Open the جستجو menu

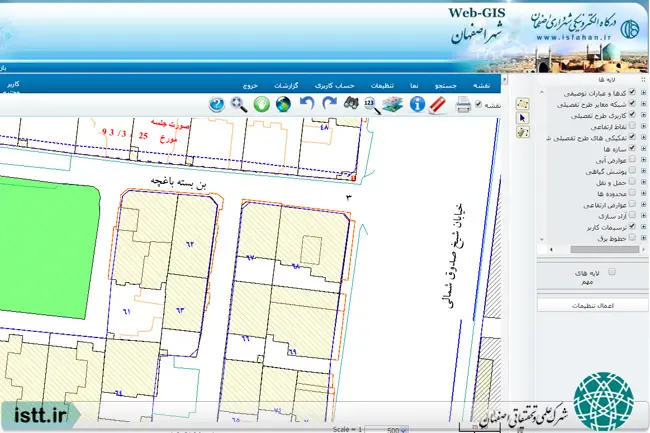pyautogui.click(x=446, y=86)
